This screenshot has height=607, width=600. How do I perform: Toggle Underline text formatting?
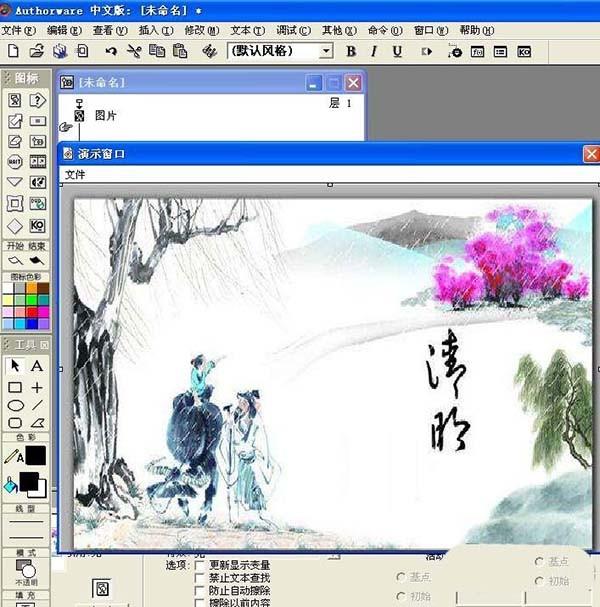pyautogui.click(x=397, y=51)
